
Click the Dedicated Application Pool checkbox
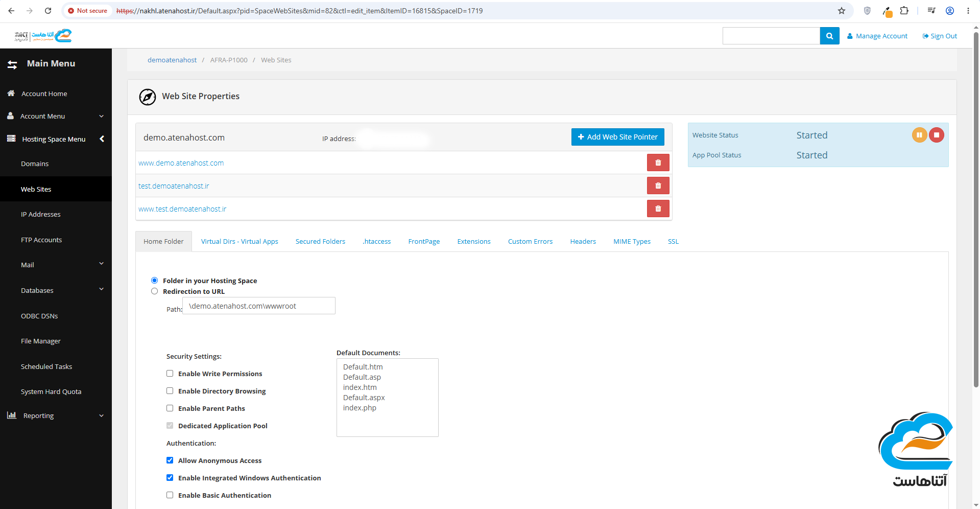pyautogui.click(x=170, y=426)
